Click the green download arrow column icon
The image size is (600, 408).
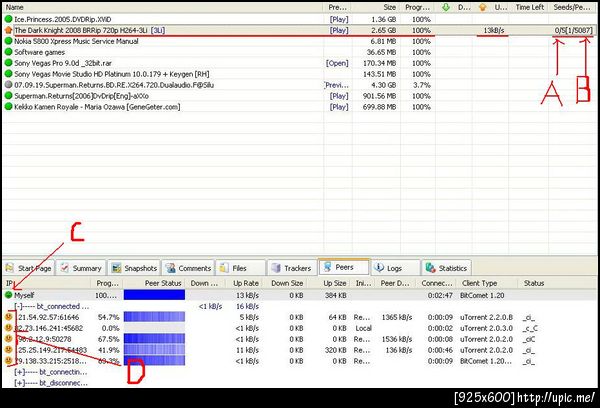click(x=446, y=7)
